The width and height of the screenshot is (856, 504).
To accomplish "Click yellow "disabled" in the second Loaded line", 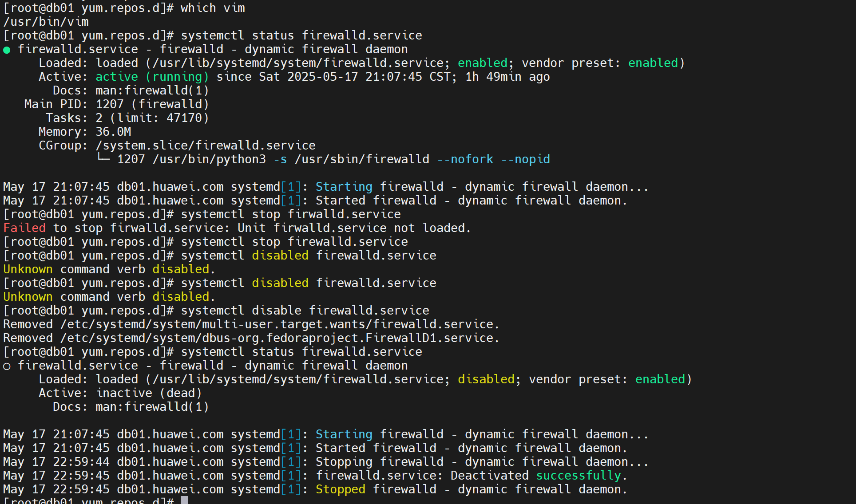I will tap(486, 379).
